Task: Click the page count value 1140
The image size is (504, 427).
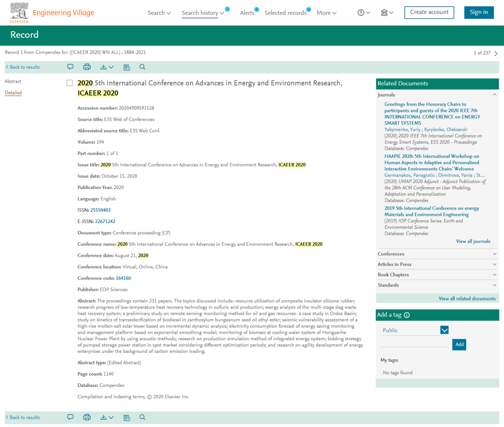Action: tap(109, 374)
